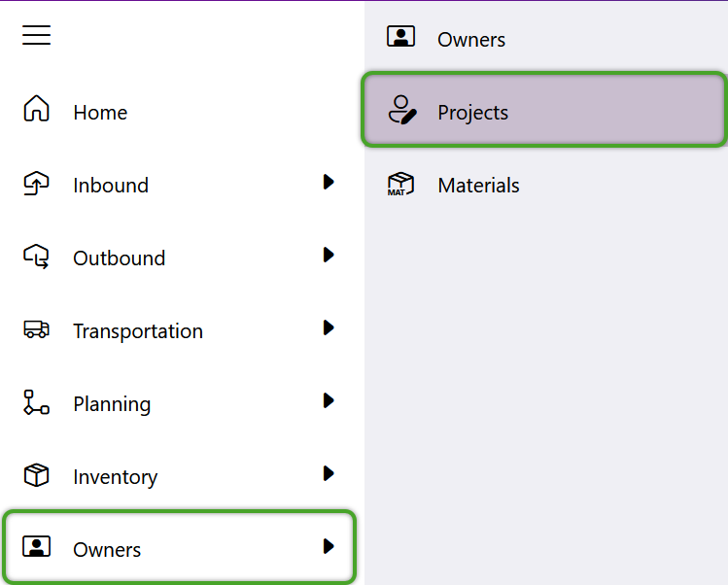Screen dimensions: 728x585
Task: Click the Outbound cloud arrow icon
Action: click(x=36, y=257)
